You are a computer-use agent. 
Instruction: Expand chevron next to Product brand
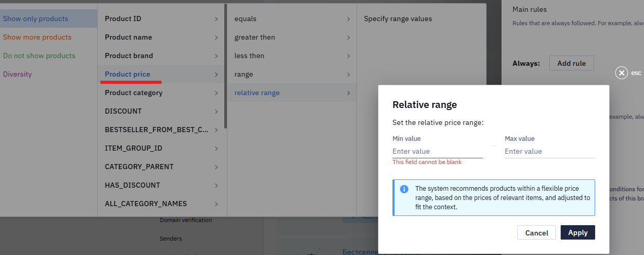[217, 56]
